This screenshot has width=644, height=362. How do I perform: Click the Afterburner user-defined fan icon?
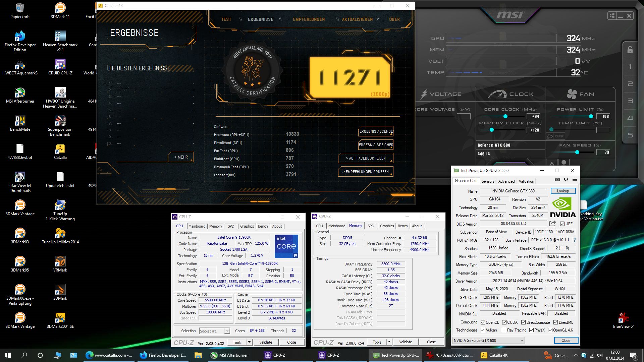[x=564, y=163]
